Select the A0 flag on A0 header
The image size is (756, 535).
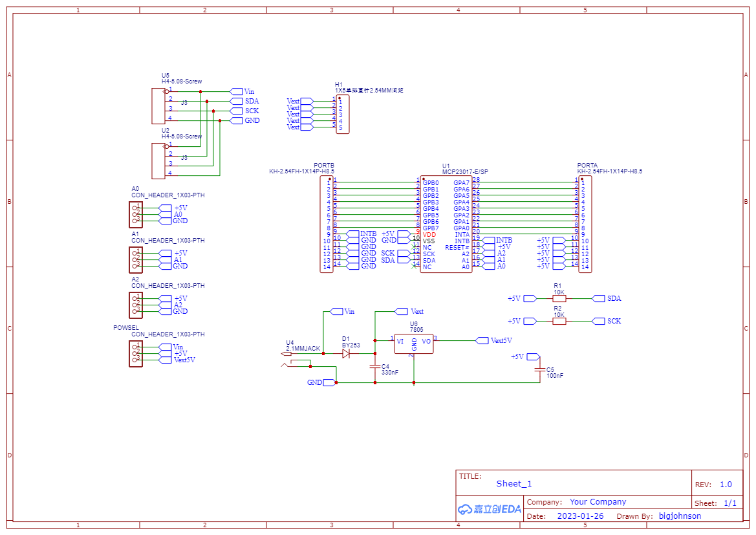click(x=166, y=215)
